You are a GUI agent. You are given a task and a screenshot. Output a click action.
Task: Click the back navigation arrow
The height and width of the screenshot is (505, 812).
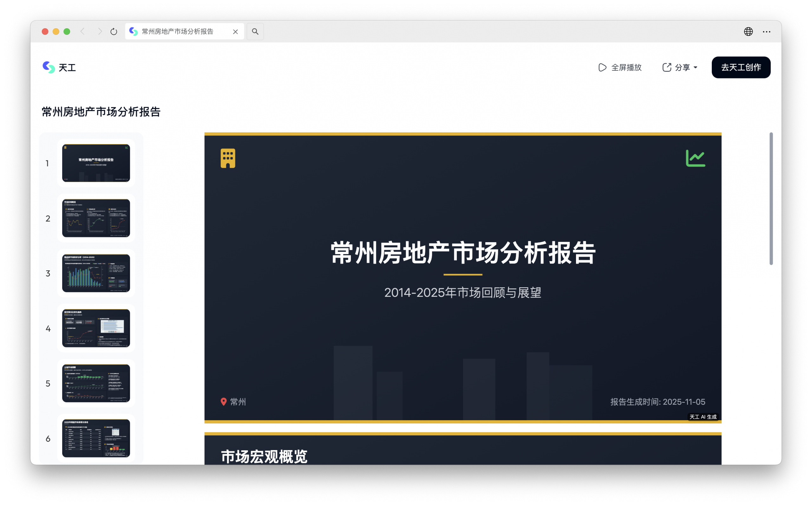coord(83,31)
